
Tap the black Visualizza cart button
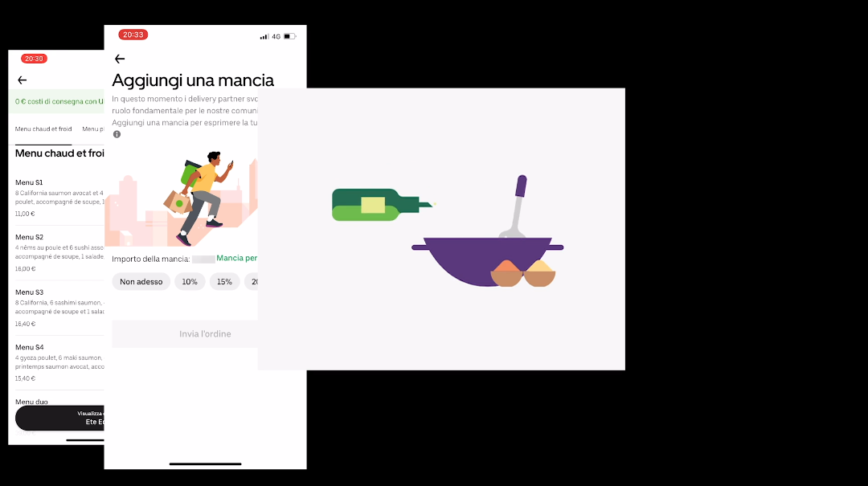59,418
